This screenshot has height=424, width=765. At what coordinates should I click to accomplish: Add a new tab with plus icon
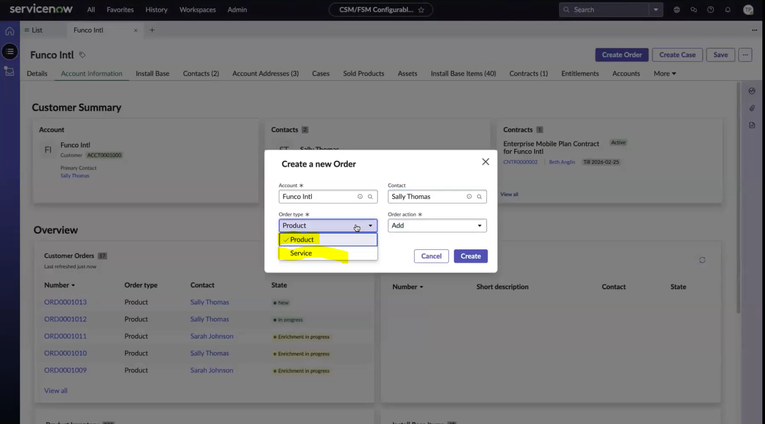pyautogui.click(x=152, y=30)
